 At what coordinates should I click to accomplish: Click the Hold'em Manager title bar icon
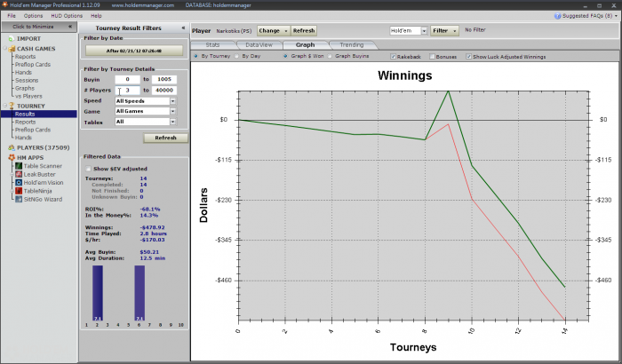(4, 5)
